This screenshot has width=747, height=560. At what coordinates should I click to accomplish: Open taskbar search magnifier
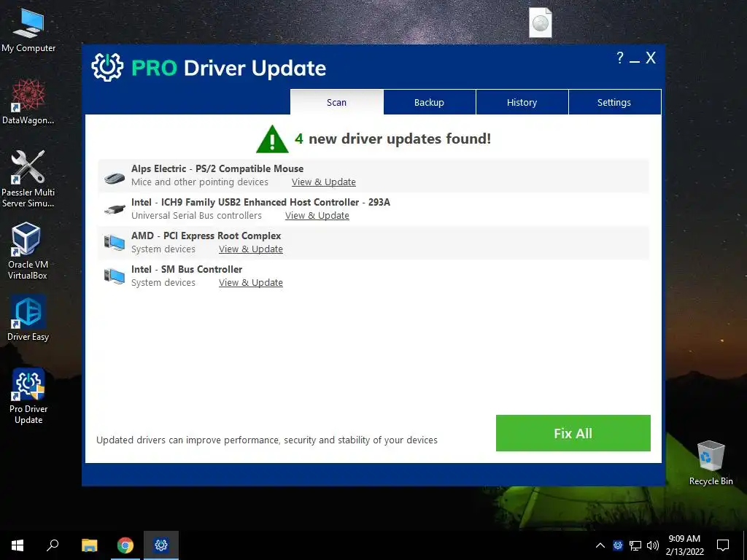pyautogui.click(x=53, y=545)
